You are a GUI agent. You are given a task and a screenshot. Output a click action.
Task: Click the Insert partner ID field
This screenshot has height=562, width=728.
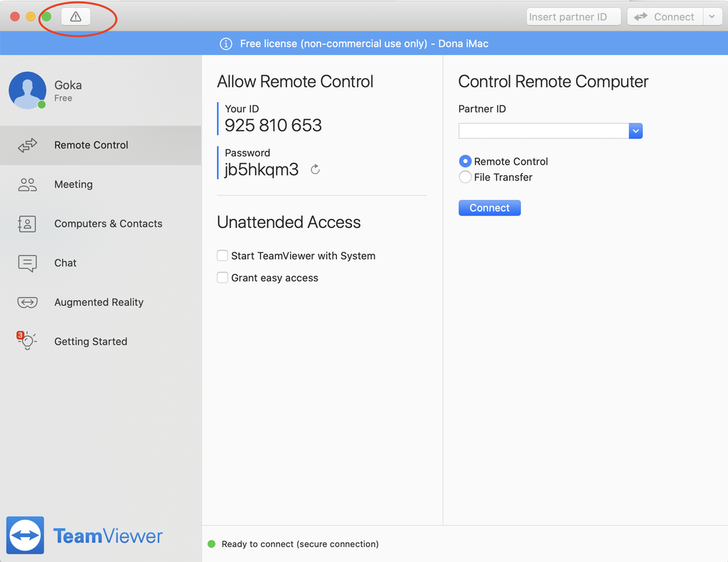pos(573,16)
